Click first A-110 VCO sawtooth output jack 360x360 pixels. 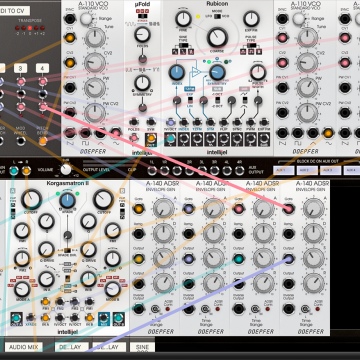coord(70,133)
